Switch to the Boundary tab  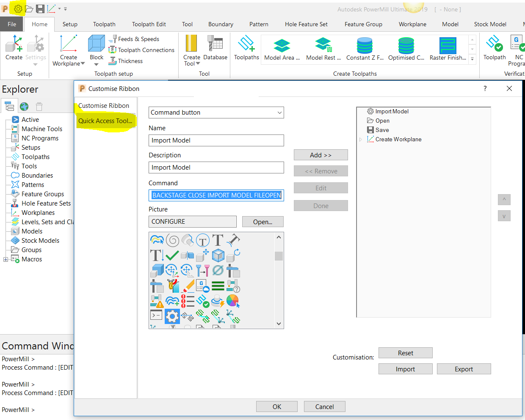[x=221, y=24]
